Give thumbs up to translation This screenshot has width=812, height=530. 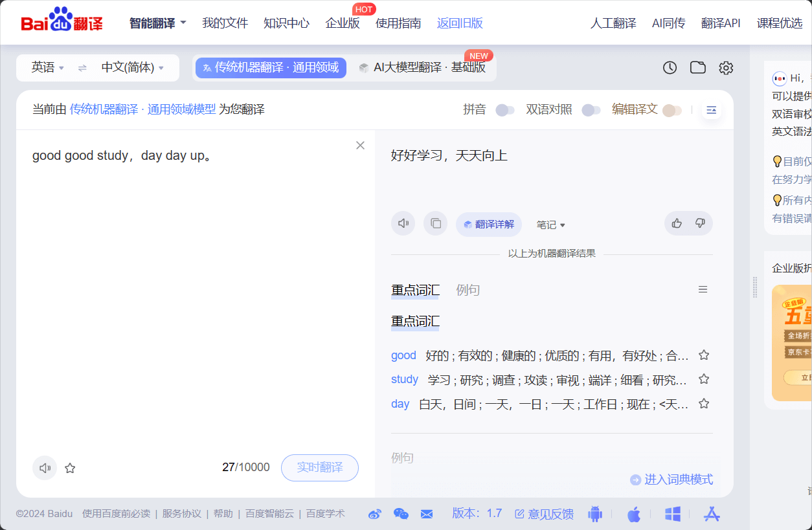click(677, 223)
